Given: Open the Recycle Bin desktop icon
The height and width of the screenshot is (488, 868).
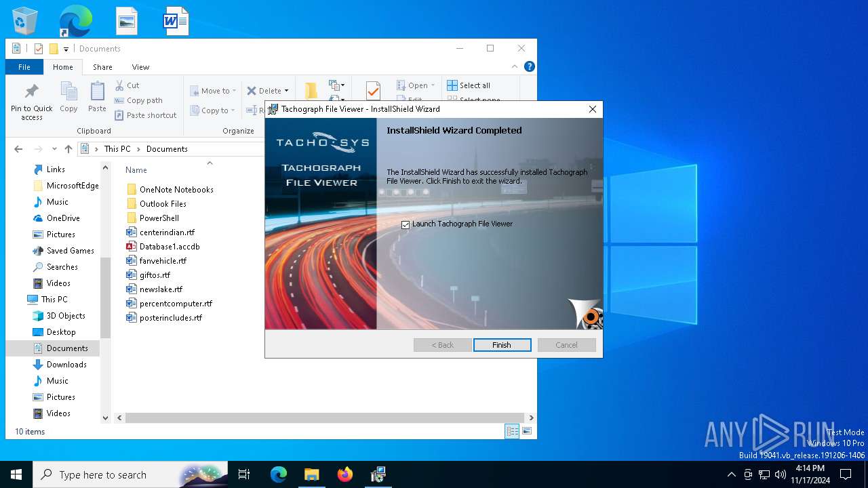Looking at the screenshot, I should pyautogui.click(x=26, y=21).
